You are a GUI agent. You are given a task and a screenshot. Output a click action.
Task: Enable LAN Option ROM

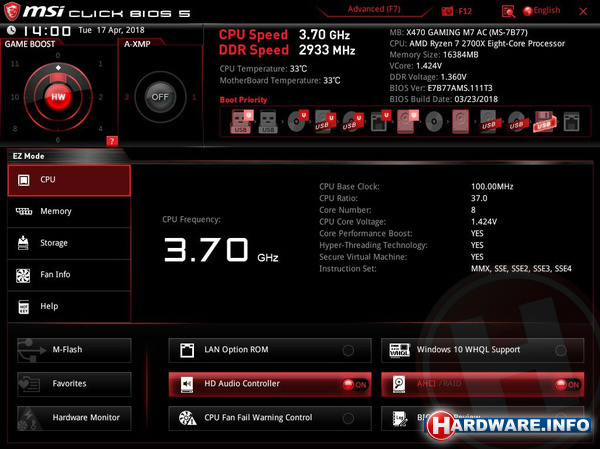(270, 350)
